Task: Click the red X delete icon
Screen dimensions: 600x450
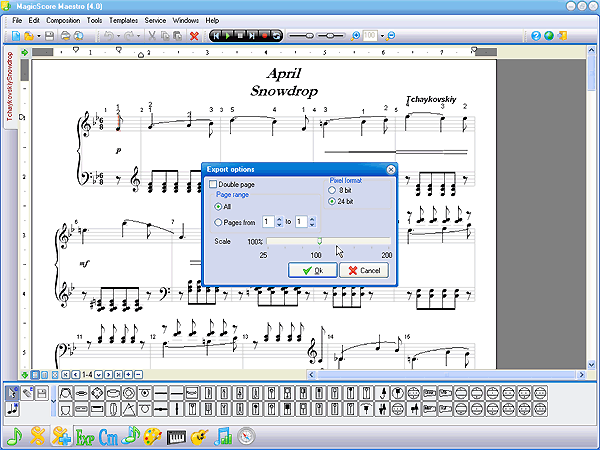Action: pos(194,36)
